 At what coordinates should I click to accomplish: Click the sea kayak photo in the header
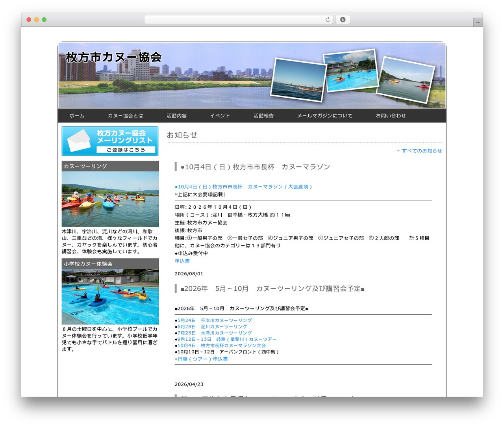click(298, 80)
